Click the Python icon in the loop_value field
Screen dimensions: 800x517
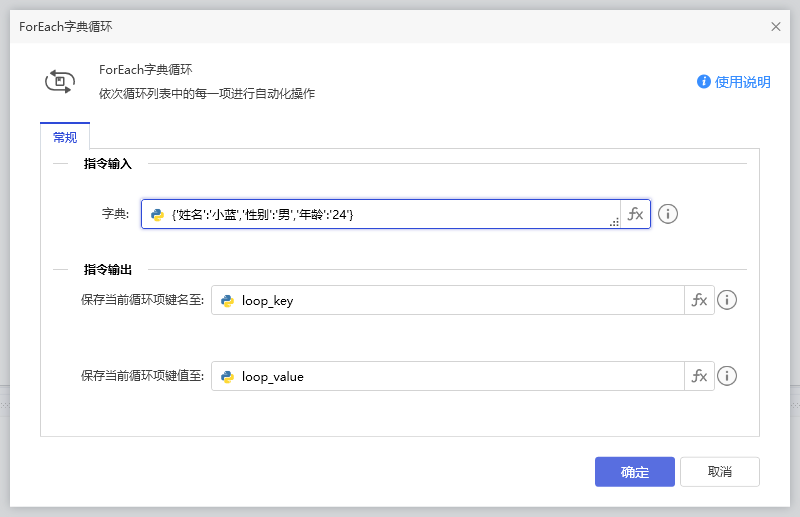pyautogui.click(x=228, y=377)
